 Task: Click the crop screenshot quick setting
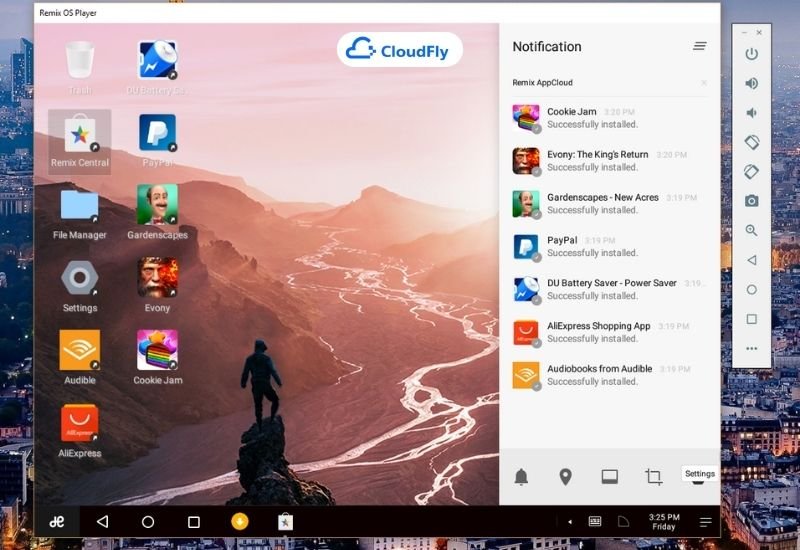click(654, 477)
